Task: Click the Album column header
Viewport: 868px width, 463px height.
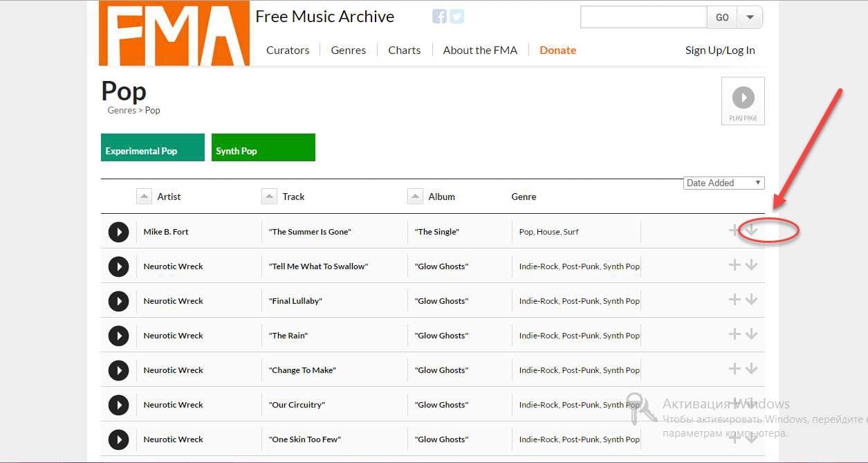Action: [441, 197]
